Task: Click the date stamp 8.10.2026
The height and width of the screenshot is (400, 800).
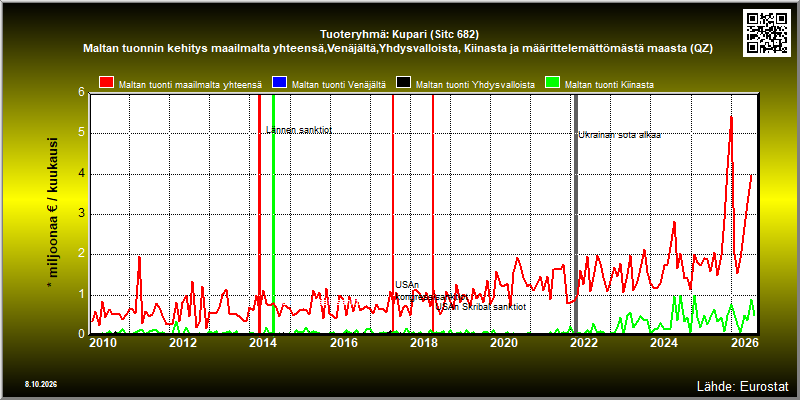Action: click(x=40, y=384)
